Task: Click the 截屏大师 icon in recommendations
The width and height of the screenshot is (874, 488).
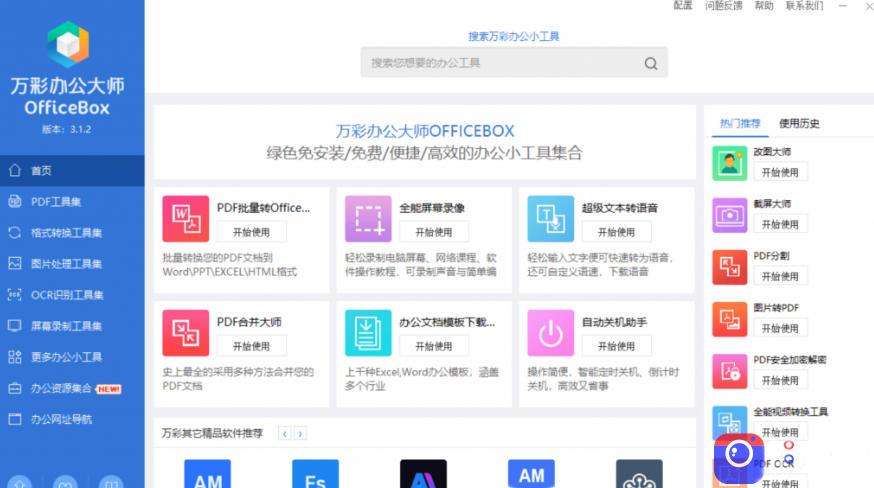Action: [x=730, y=215]
